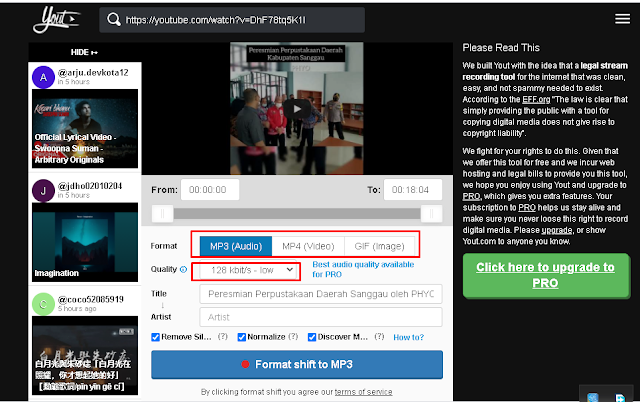Click username @arju.devkota12
This screenshot has width=640, height=402.
tap(93, 73)
